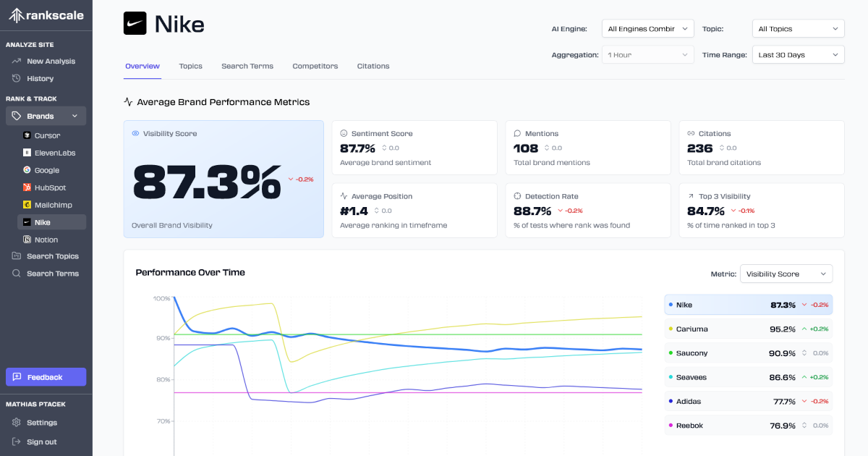Open the Metric dropdown showing Visibility Score
The height and width of the screenshot is (456, 868).
(786, 274)
